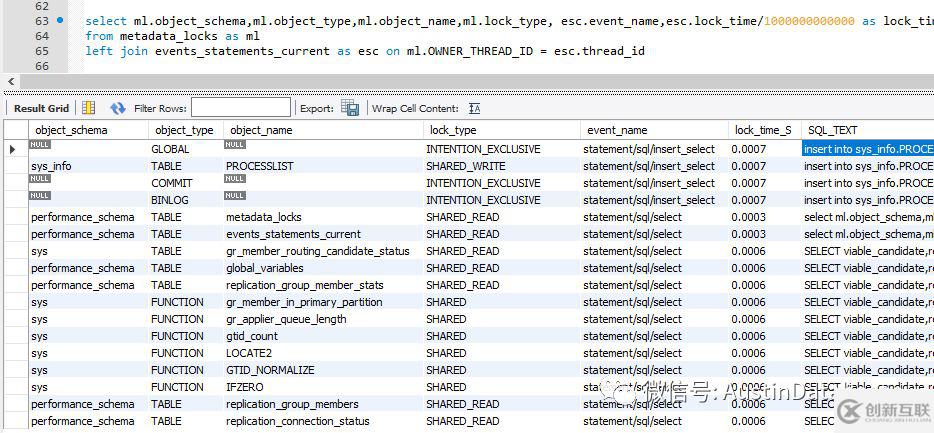Image resolution: width=934 pixels, height=433 pixels.
Task: Click the TABLE type cell in the PROCESSLIST row
Action: pos(186,166)
